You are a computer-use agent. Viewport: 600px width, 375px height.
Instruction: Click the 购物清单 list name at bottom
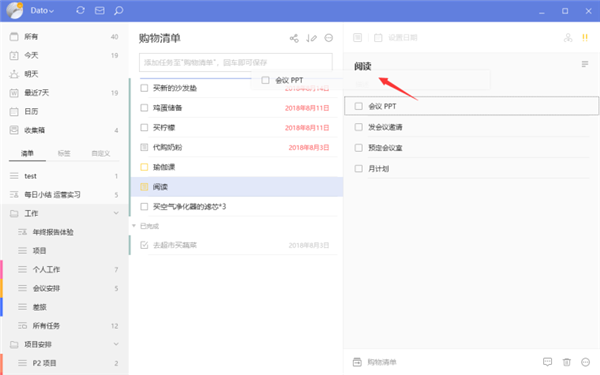[382, 362]
